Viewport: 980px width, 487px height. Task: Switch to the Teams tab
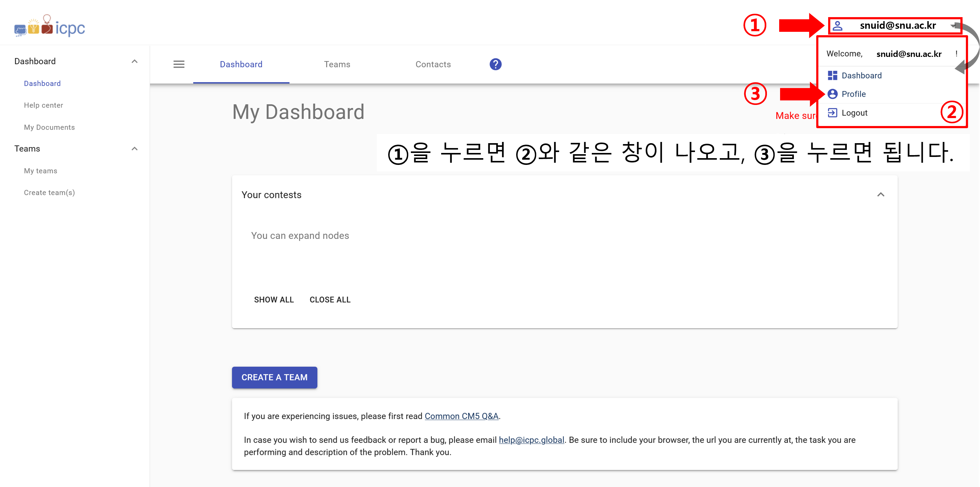tap(337, 64)
